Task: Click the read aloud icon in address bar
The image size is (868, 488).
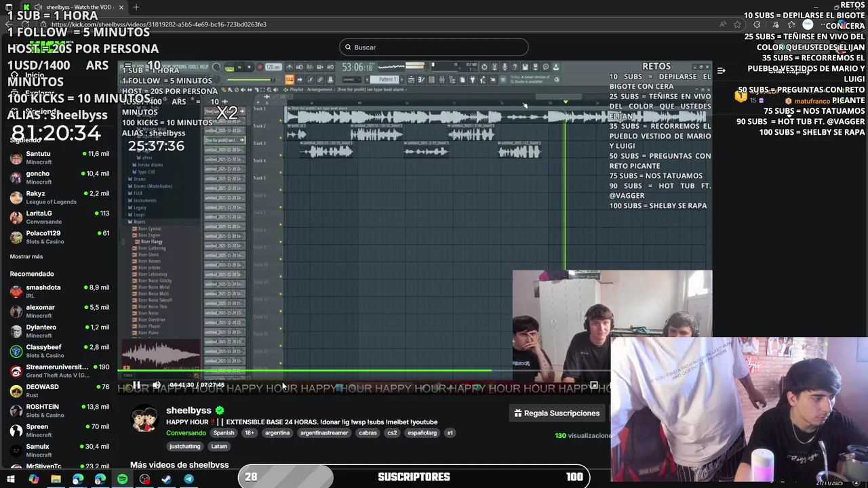Action: pos(723,24)
